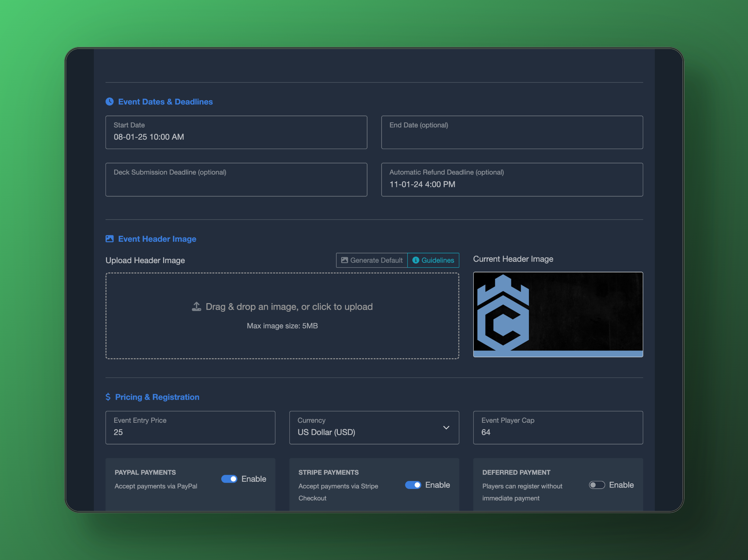
Task: Enable the Deferred Payment toggle
Action: [597, 485]
